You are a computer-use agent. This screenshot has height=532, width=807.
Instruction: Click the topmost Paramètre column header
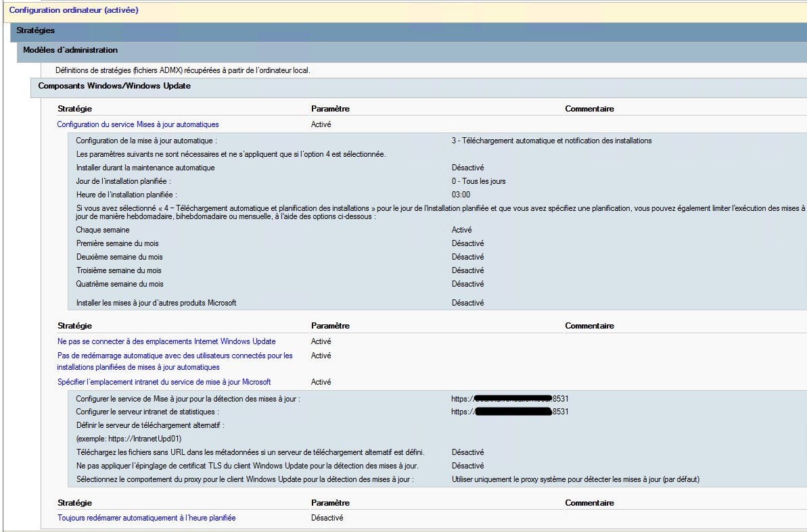[330, 109]
